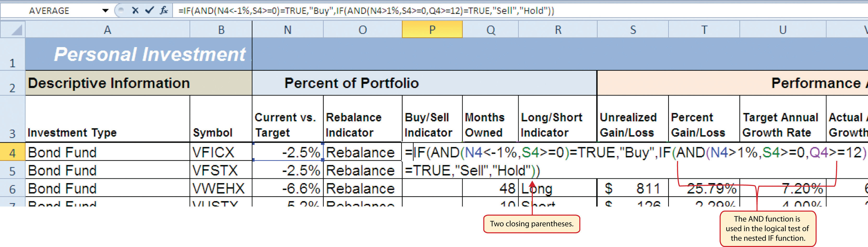Open the Insert Function fx dialog

coord(164,11)
